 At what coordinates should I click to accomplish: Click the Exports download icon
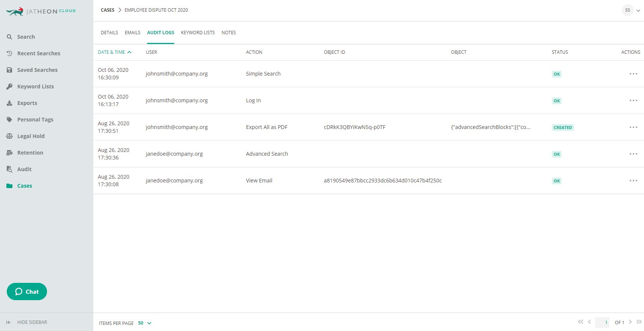9,103
